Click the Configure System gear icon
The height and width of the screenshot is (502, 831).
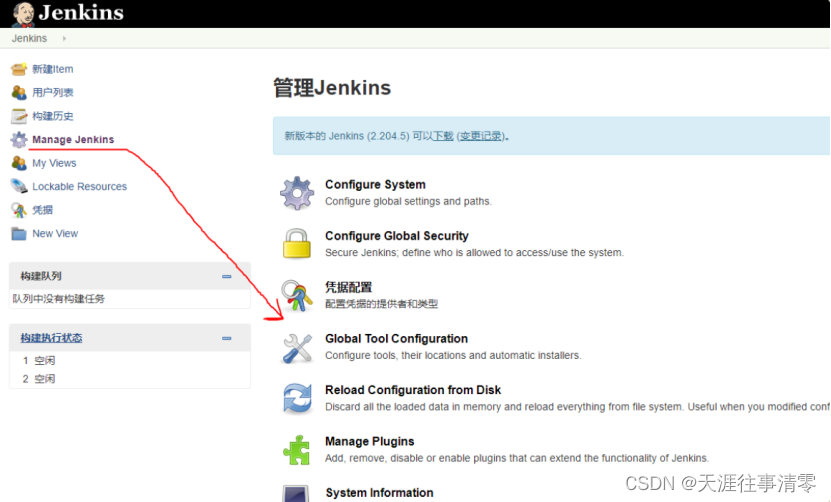tap(297, 193)
